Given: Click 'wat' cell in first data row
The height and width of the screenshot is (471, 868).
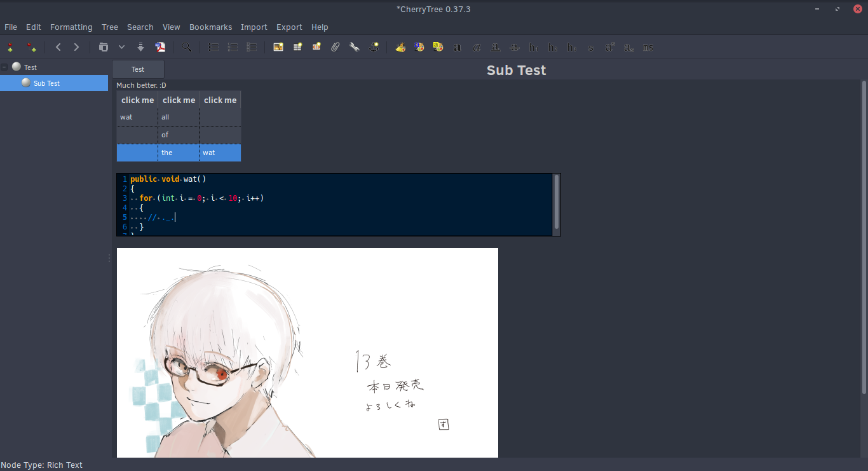Looking at the screenshot, I should click(x=137, y=117).
